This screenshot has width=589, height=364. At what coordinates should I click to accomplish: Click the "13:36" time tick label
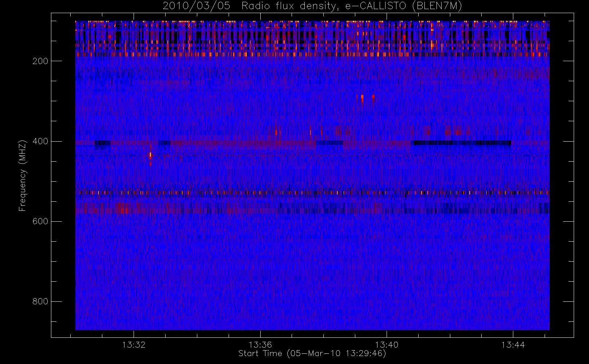click(x=260, y=345)
